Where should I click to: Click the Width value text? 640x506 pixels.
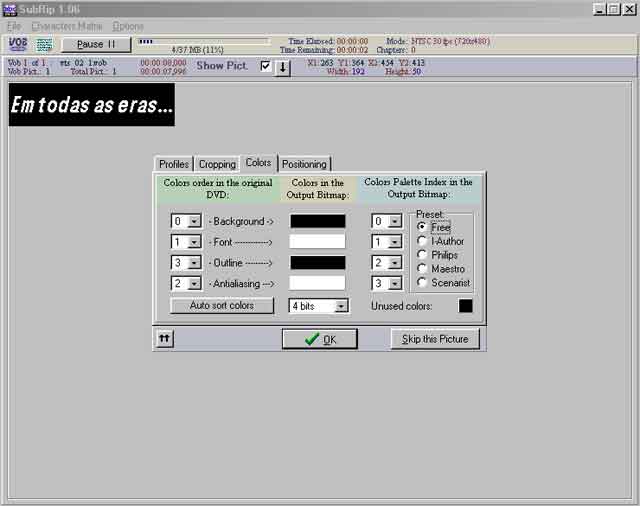(x=345, y=72)
